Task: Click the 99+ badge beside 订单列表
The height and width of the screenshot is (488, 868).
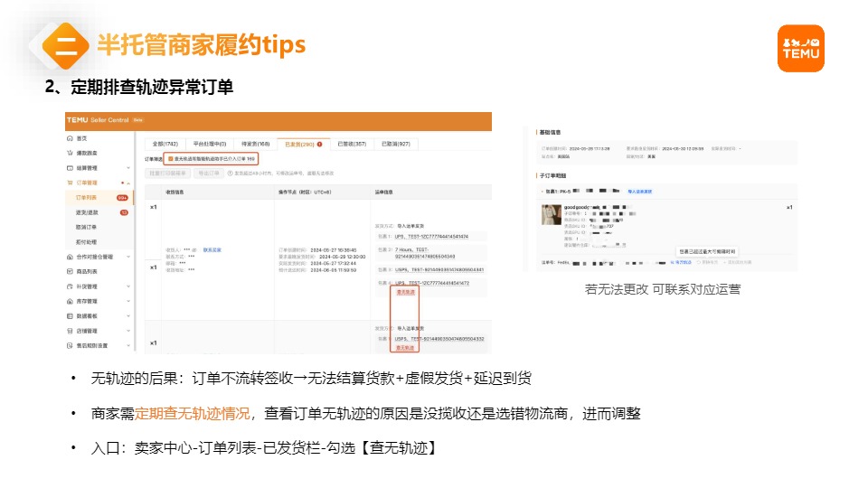Action: pos(122,197)
